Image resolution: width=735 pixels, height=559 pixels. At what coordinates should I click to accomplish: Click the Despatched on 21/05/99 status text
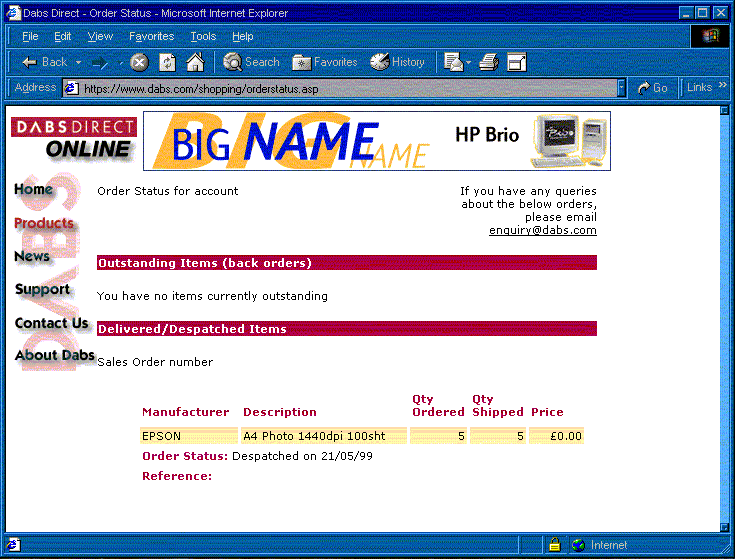click(302, 456)
